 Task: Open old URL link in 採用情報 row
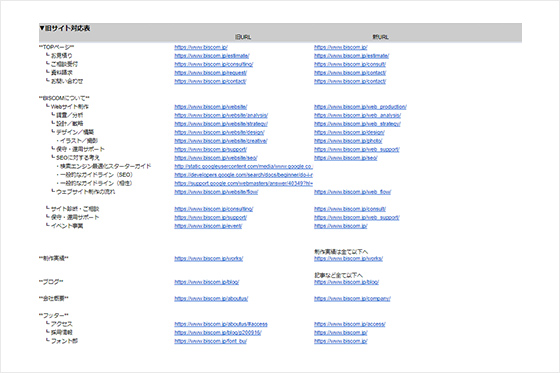(218, 333)
